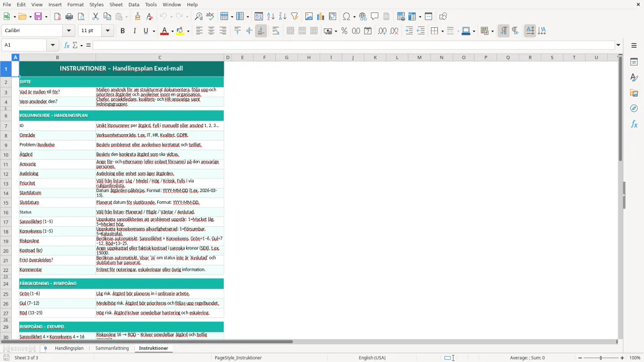The height and width of the screenshot is (362, 644).
Task: Open font color dropdown arrow
Action: (172, 31)
